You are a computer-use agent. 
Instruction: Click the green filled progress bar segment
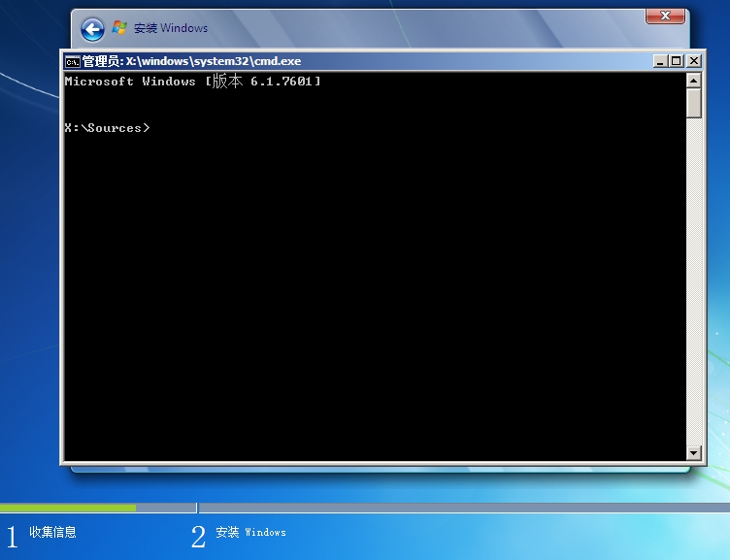click(x=68, y=508)
